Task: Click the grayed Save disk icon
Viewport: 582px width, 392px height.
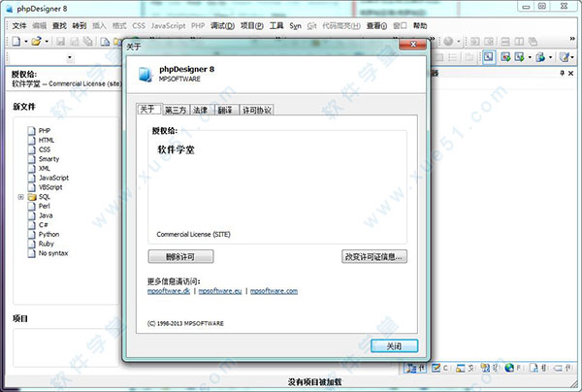Action: tap(60, 42)
